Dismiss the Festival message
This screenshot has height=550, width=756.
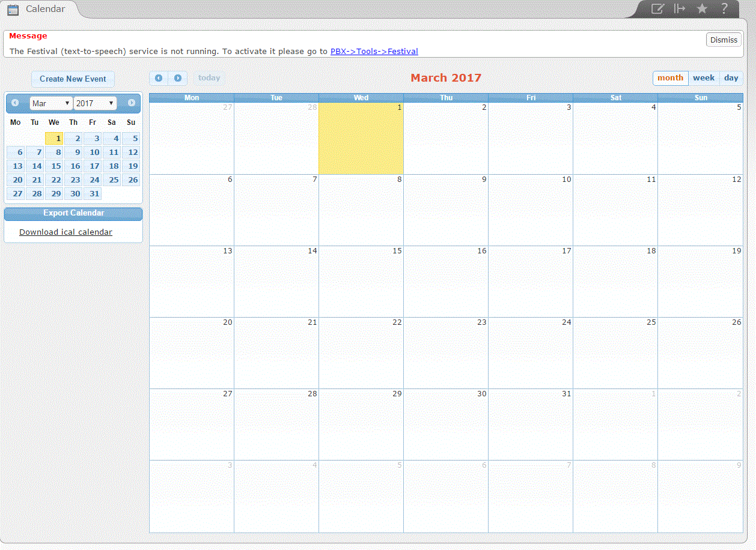pos(724,40)
